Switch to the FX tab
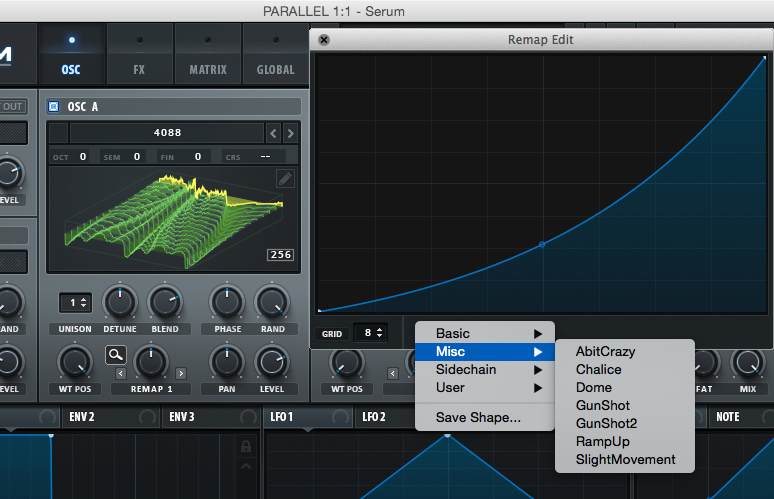 tap(140, 55)
